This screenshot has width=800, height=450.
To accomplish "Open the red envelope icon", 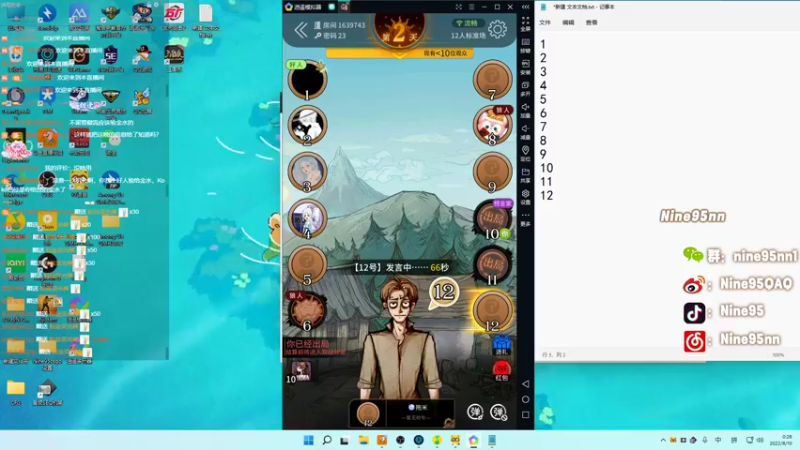I will click(502, 371).
